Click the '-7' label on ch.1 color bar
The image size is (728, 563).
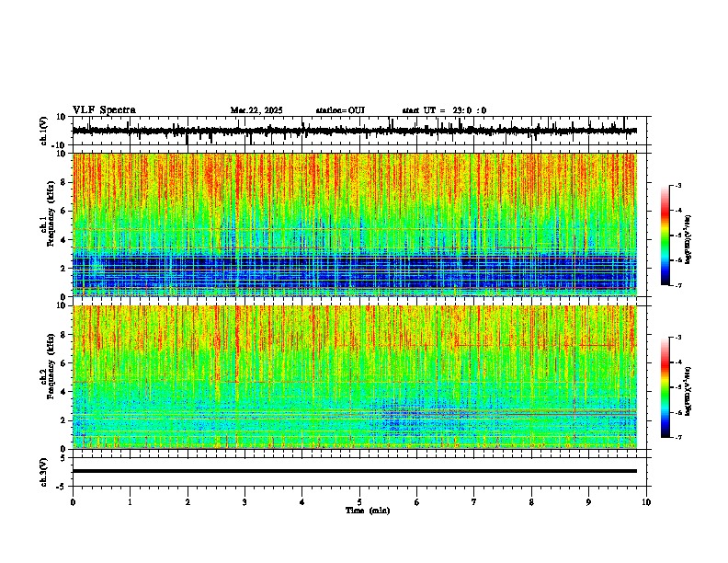click(677, 285)
